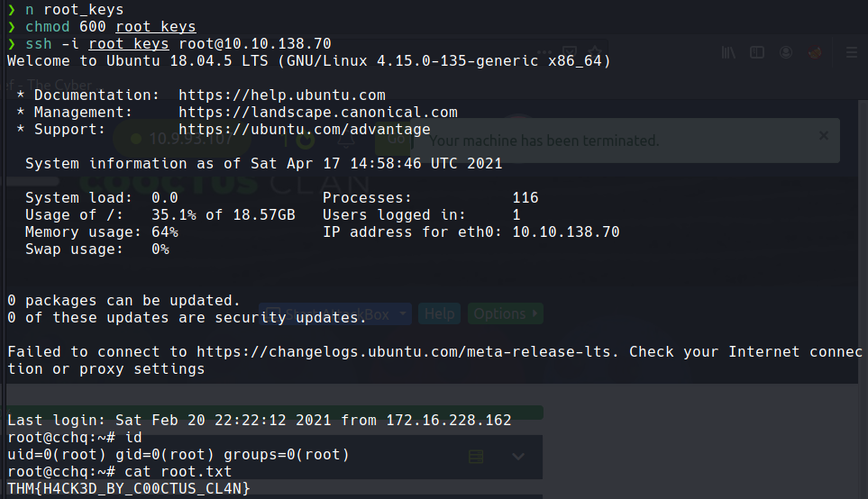Image resolution: width=868 pixels, height=499 pixels.
Task: Click the changelogs.ubuntu.com meta-release URL
Action: (x=407, y=352)
